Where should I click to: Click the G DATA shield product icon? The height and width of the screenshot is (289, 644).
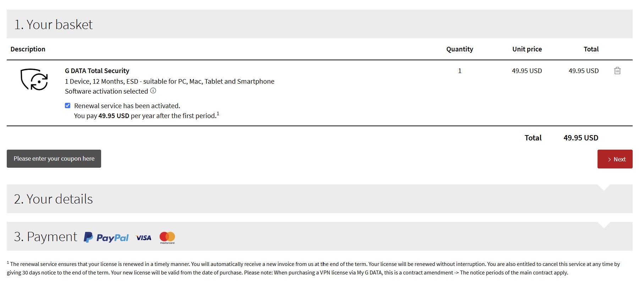[34, 79]
